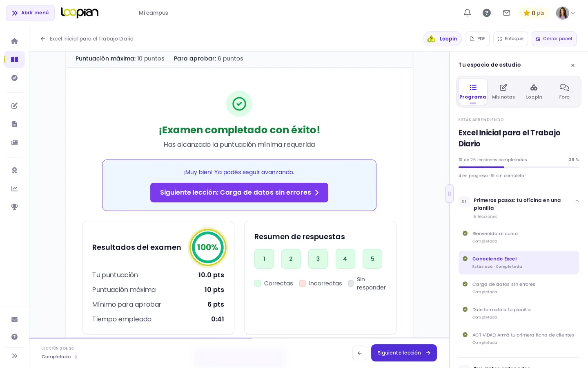Click the Correctas green legend swatch

point(258,283)
